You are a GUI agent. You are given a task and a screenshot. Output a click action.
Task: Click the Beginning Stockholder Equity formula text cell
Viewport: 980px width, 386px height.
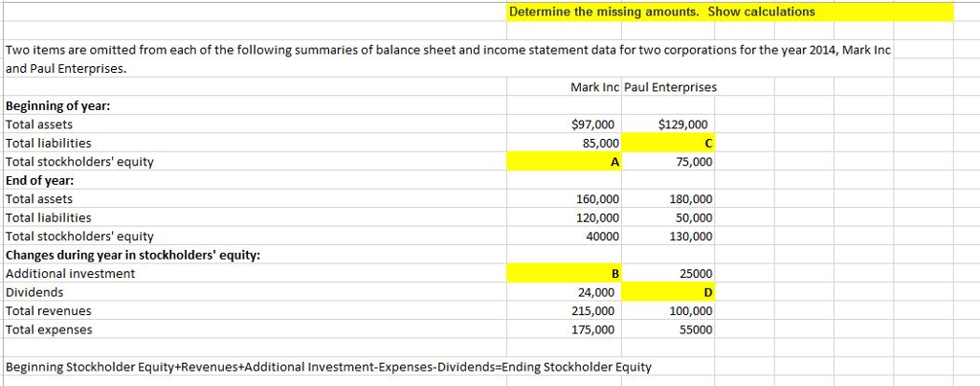(328, 367)
